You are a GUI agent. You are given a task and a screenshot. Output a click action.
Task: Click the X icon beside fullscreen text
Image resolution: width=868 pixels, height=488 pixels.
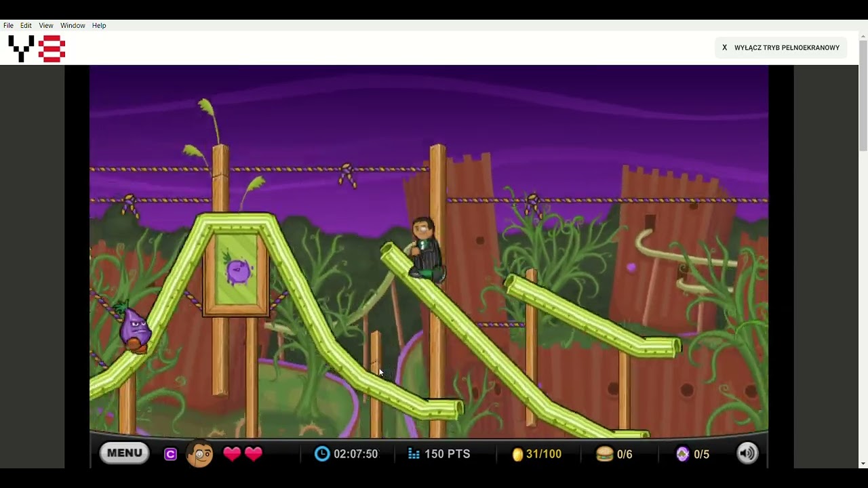724,47
